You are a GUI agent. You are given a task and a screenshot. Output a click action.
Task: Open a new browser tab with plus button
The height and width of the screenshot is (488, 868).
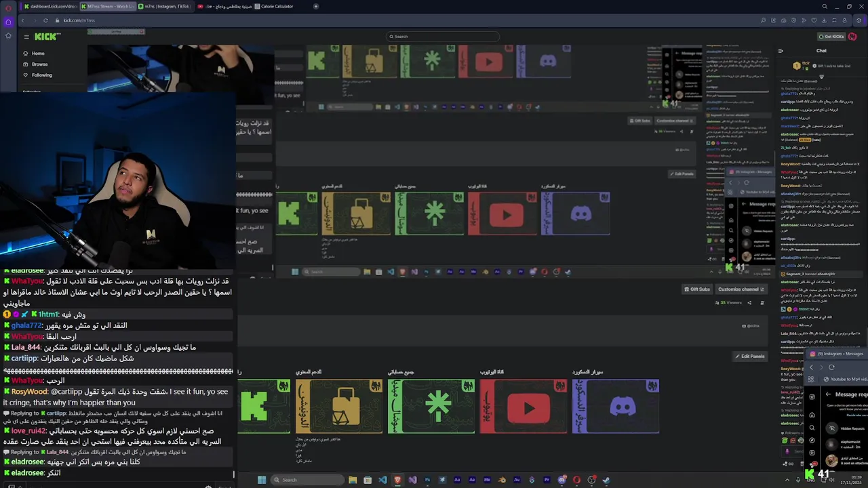pyautogui.click(x=316, y=6)
